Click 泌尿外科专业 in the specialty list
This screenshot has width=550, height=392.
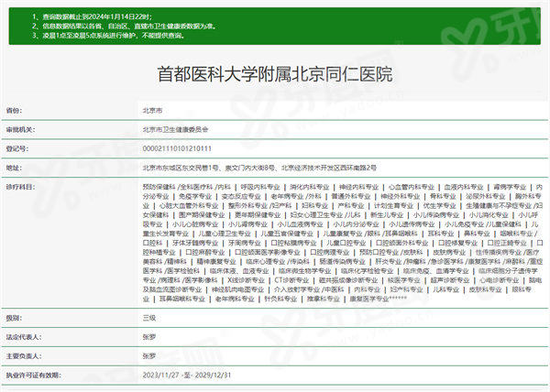486,196
